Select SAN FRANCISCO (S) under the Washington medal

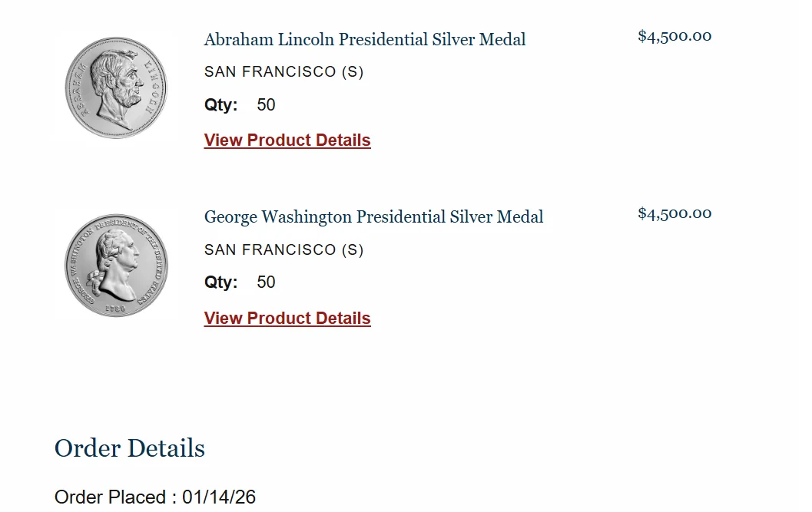(283, 250)
